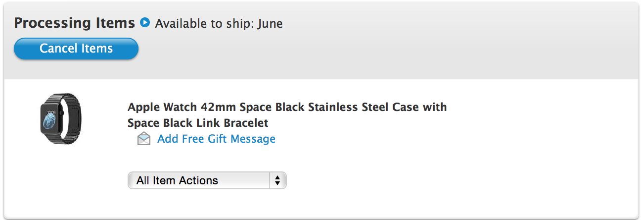Click the "Space Black Link Bracelet" title line
The height and width of the screenshot is (220, 644).
click(x=198, y=122)
